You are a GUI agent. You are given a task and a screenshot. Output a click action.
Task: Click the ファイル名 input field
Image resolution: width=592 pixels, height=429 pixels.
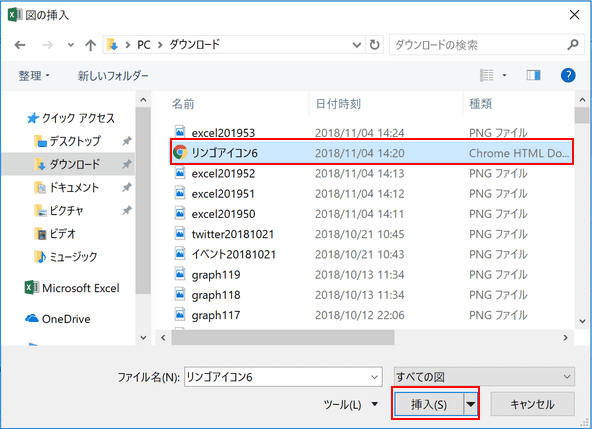(283, 377)
